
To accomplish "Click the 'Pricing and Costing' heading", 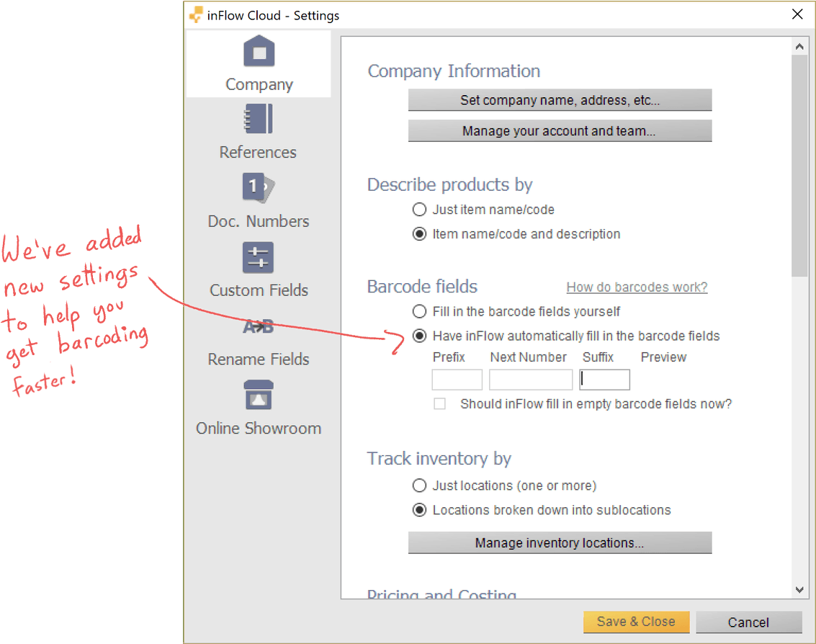I will point(441,594).
